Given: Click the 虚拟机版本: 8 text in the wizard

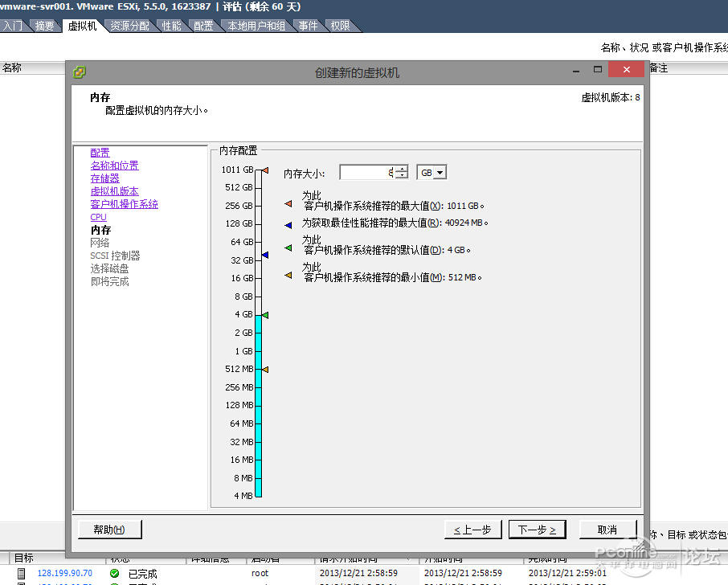Looking at the screenshot, I should 611,97.
